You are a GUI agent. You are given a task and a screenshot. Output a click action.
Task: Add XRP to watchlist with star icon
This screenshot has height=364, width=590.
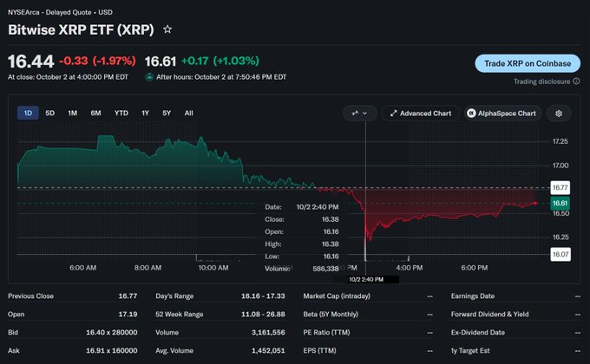point(167,29)
